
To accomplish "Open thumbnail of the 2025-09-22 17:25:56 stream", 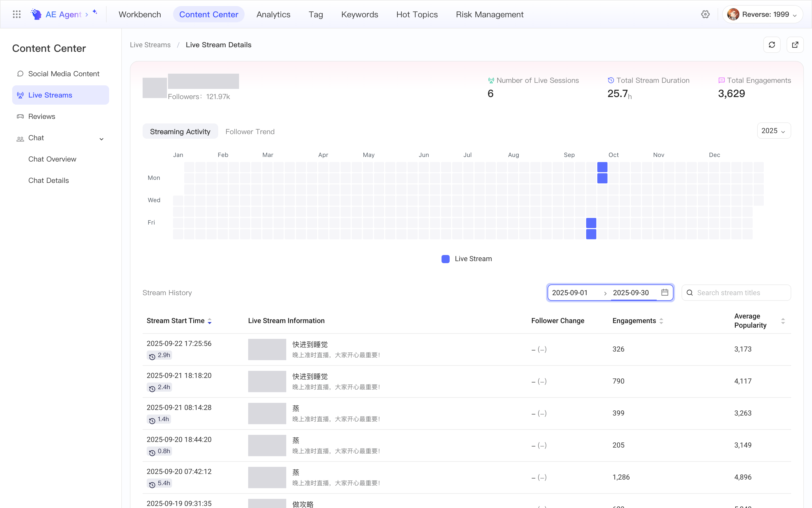I will pos(267,350).
